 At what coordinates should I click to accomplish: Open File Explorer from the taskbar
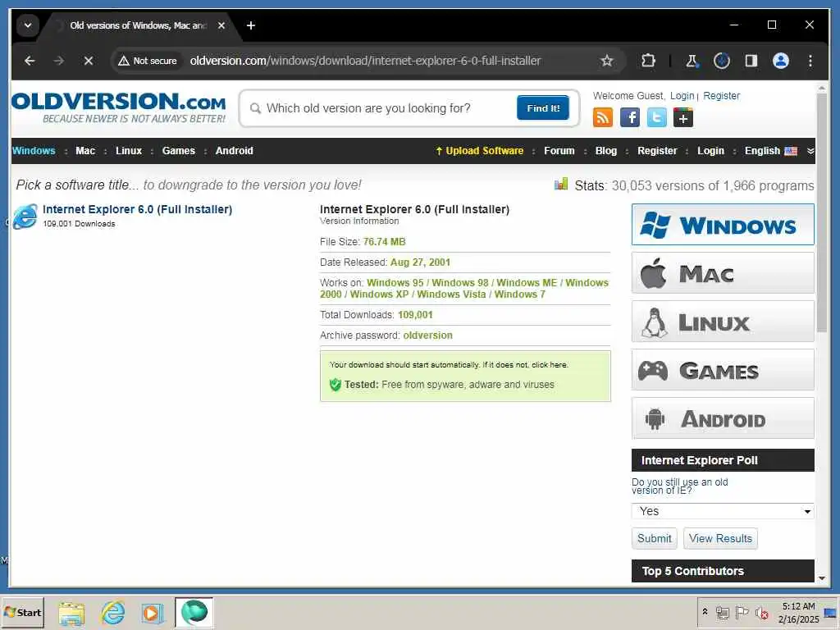(72, 613)
